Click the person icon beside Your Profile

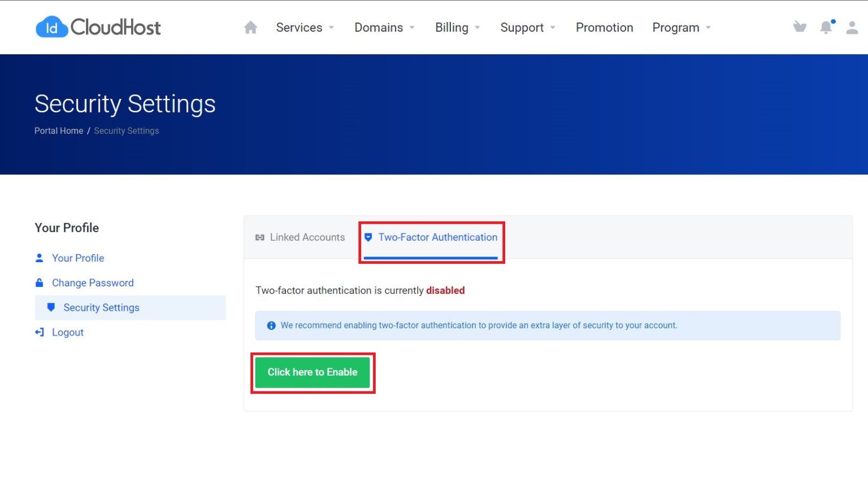point(38,258)
